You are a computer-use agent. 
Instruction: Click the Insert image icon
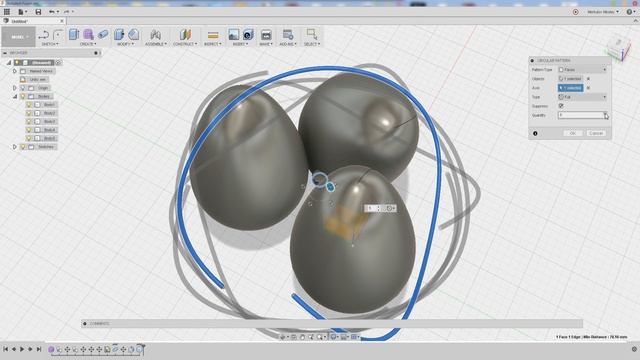pos(233,35)
